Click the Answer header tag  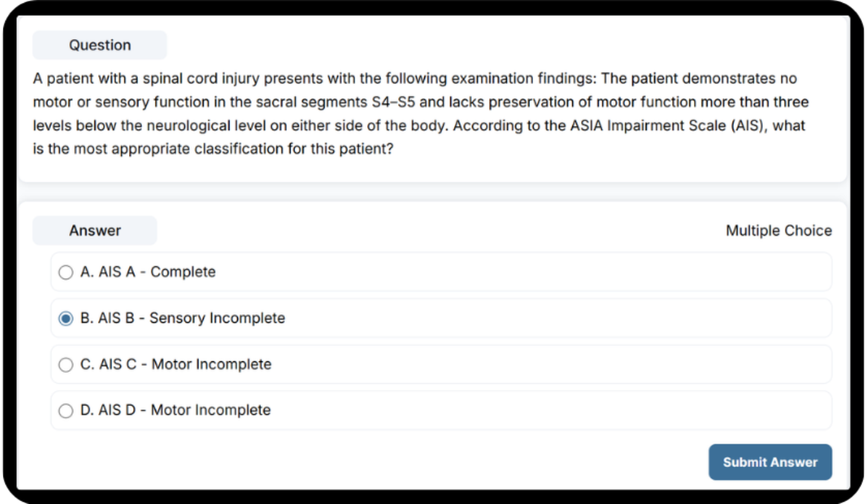[x=94, y=230]
